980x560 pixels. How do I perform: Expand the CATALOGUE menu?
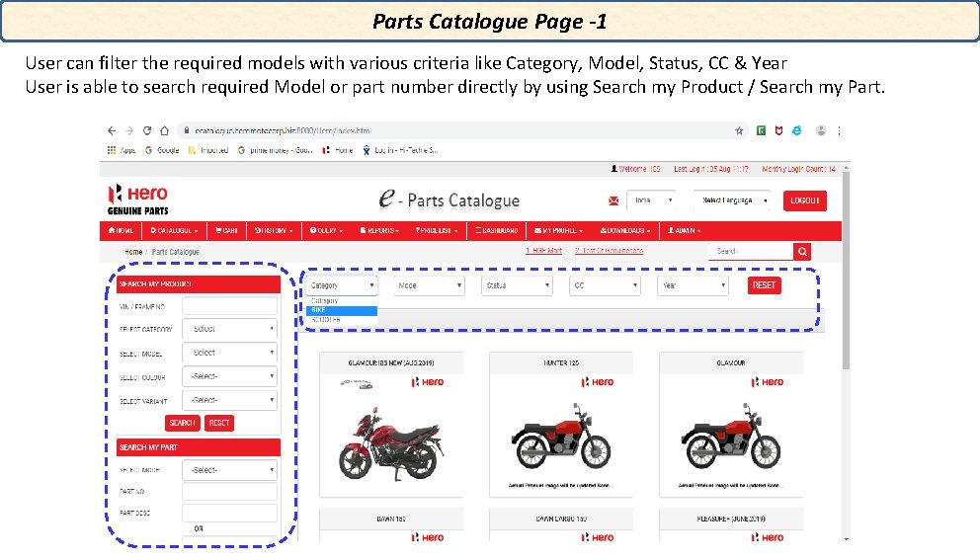tap(174, 231)
